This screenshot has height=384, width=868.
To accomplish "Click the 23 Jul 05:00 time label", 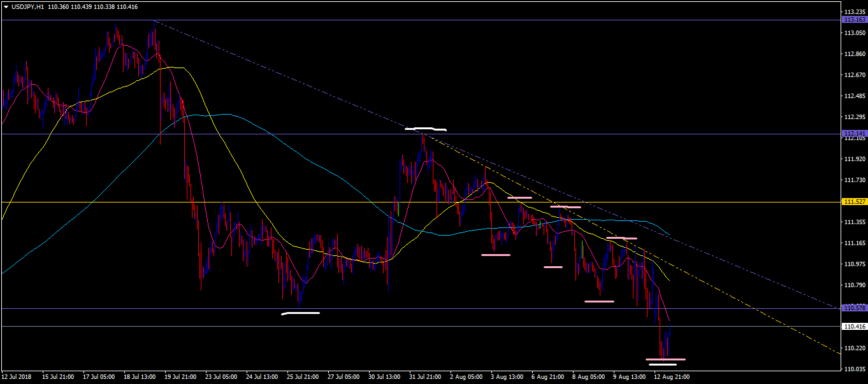I will tap(221, 377).
